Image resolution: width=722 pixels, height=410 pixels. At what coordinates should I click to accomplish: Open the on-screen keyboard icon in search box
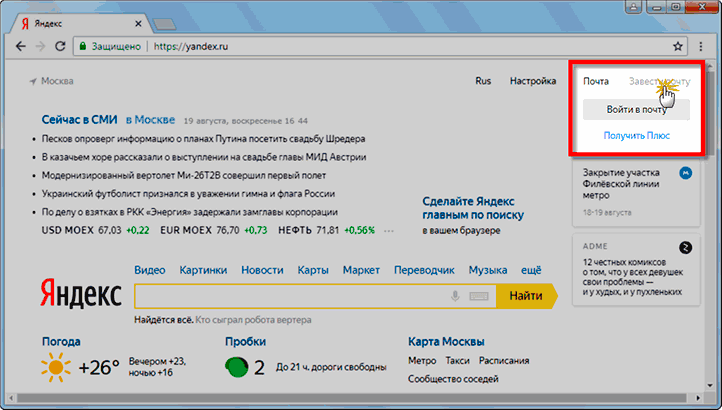pos(479,296)
